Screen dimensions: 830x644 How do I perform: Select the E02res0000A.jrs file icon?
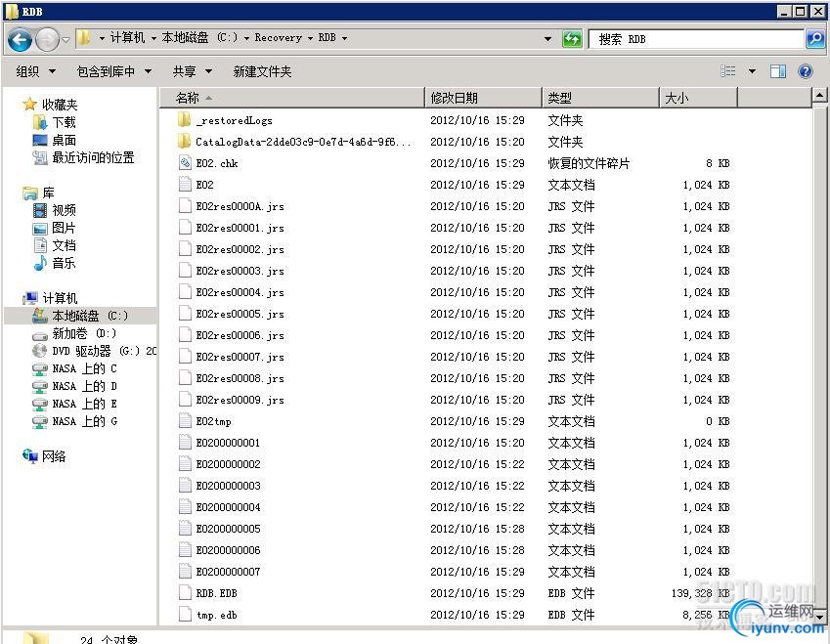point(185,206)
